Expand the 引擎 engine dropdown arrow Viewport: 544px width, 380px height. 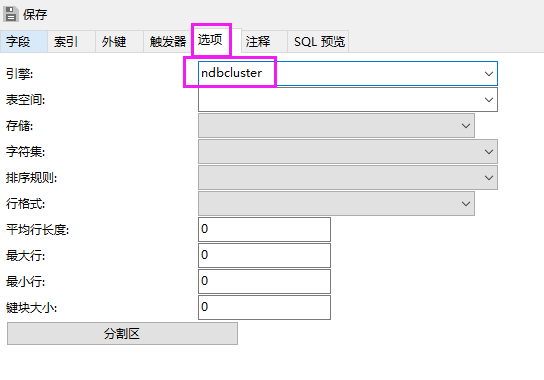(x=488, y=74)
